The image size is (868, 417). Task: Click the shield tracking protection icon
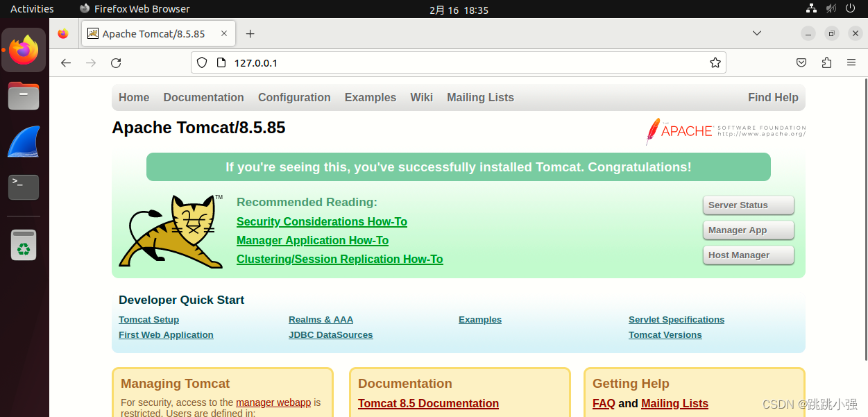(x=202, y=62)
